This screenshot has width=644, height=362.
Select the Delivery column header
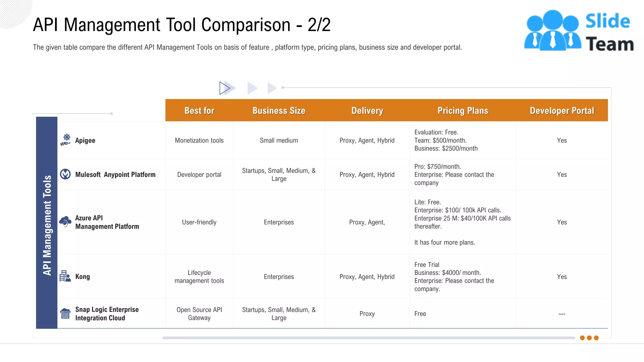[367, 111]
